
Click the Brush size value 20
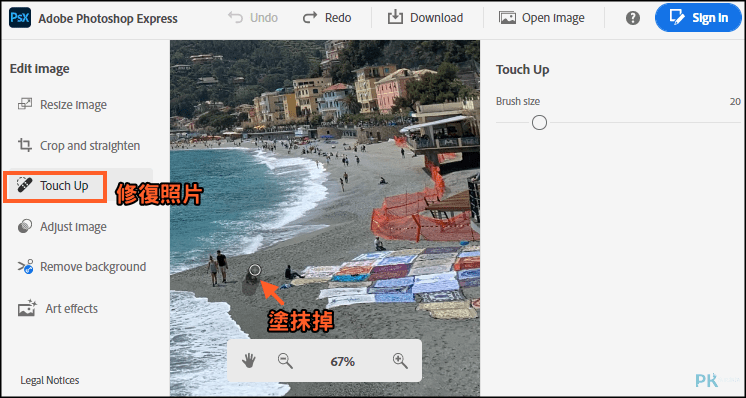pyautogui.click(x=735, y=101)
